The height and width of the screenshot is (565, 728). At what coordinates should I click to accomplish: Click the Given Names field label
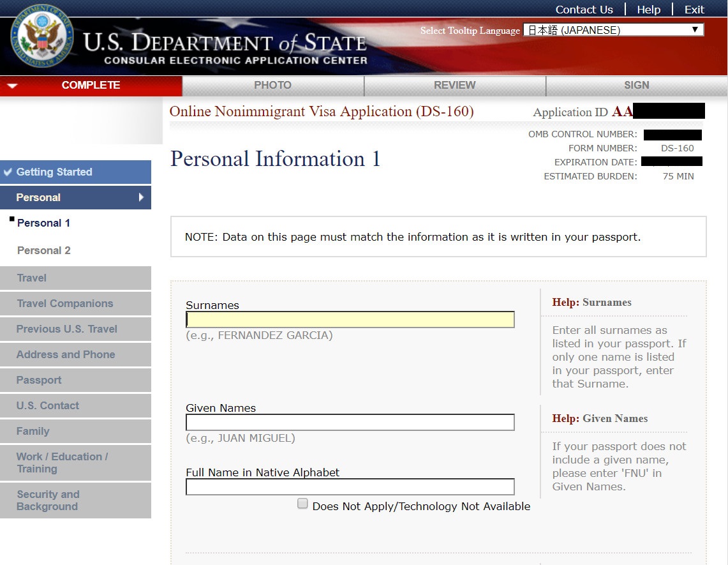(x=221, y=408)
